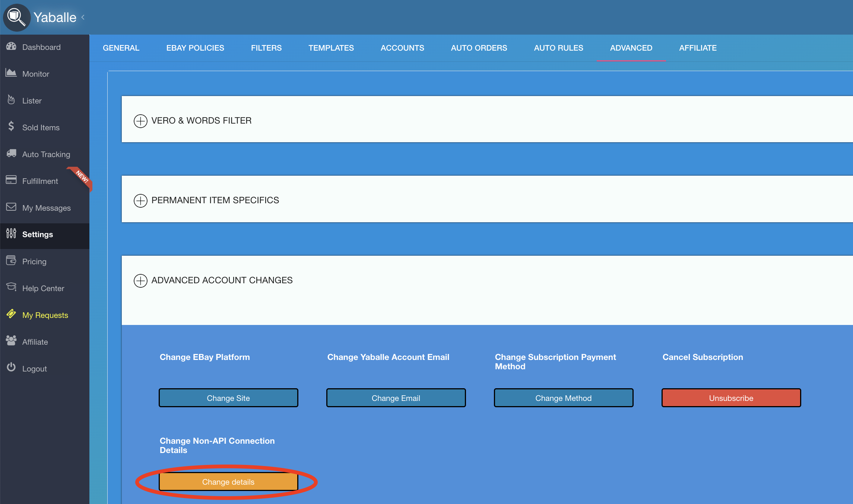This screenshot has width=853, height=504.
Task: Click the Logout power icon
Action: click(11, 367)
